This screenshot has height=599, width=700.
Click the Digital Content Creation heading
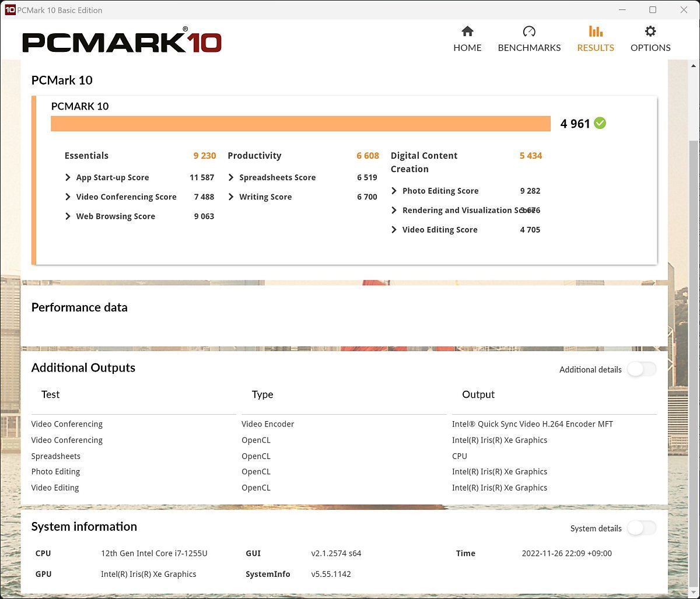pyautogui.click(x=424, y=162)
